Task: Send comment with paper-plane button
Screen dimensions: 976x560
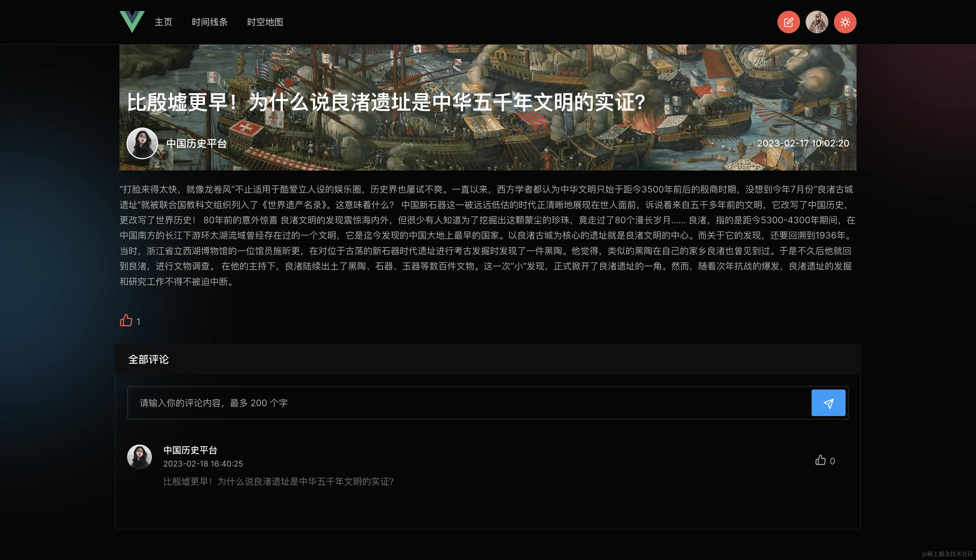Action: 828,403
